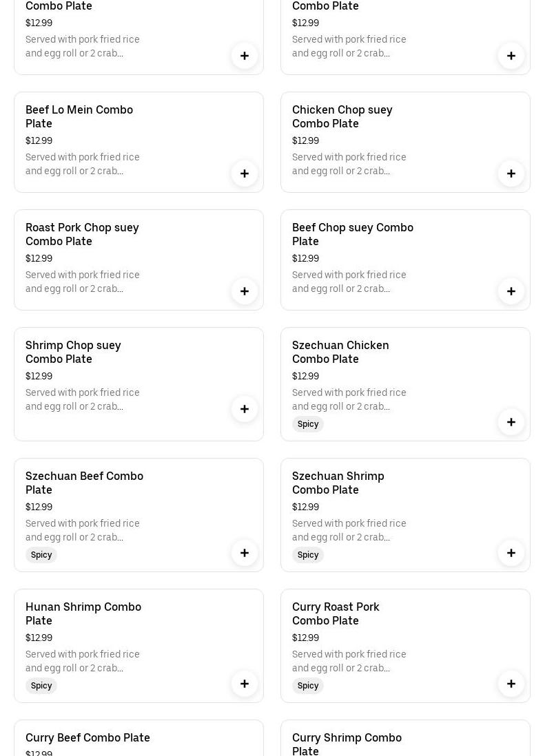This screenshot has height=756, width=554.
Task: Click price of Beef Chop suey Combo
Action: coord(305,259)
